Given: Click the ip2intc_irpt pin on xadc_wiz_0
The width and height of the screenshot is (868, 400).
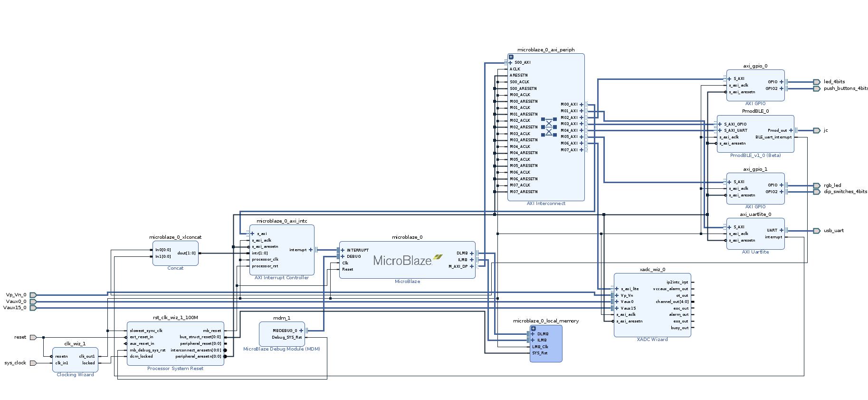Looking at the screenshot, I should pyautogui.click(x=677, y=283).
